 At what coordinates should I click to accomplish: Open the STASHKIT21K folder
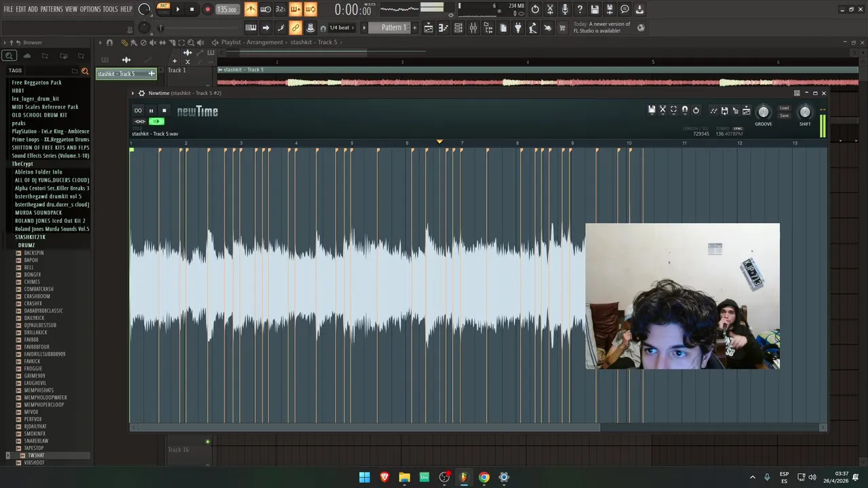(x=30, y=237)
